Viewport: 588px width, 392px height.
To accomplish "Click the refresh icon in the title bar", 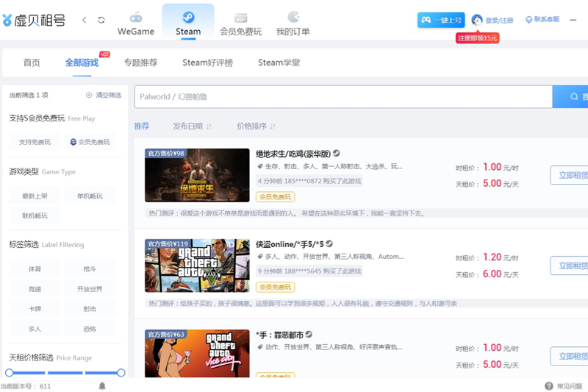I will click(x=101, y=20).
